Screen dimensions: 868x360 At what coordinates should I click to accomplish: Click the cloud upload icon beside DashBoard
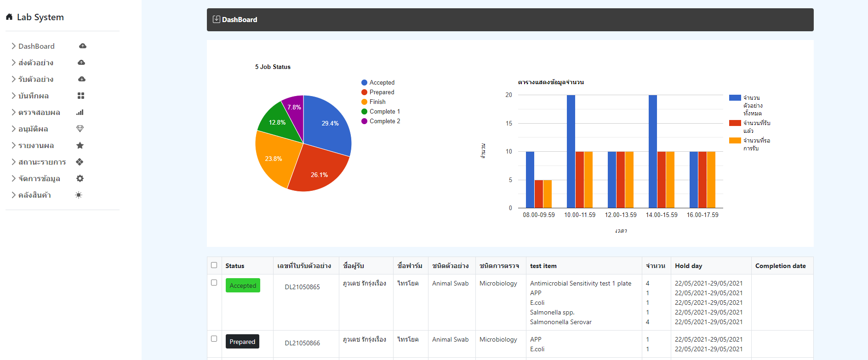pos(83,46)
